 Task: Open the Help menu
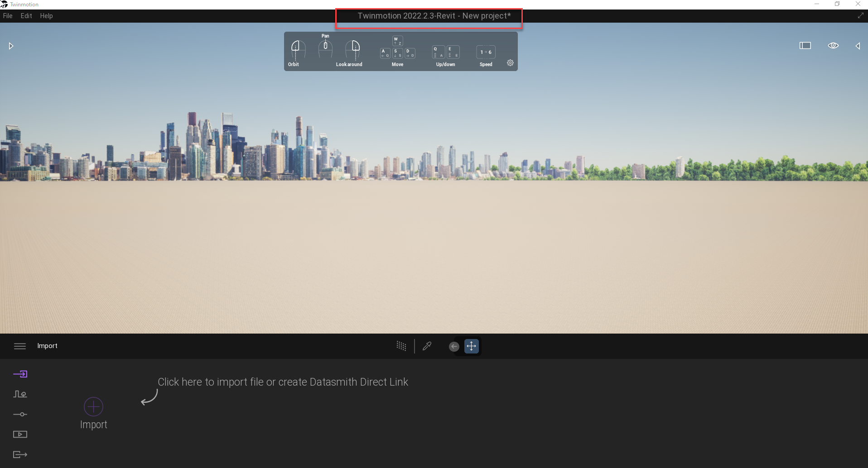point(46,16)
